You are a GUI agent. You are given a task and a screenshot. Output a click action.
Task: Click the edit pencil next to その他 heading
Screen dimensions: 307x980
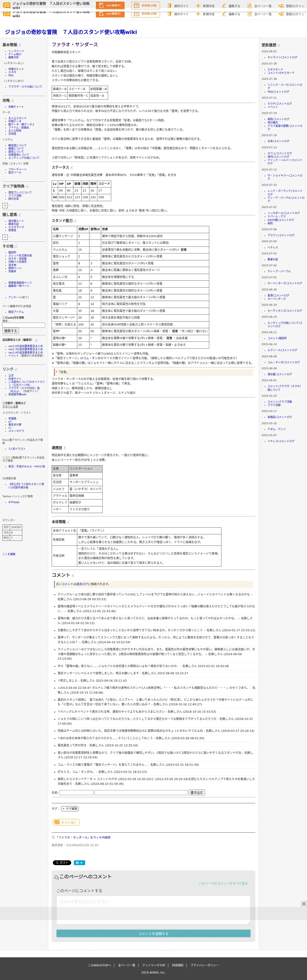pyautogui.click(x=16, y=246)
